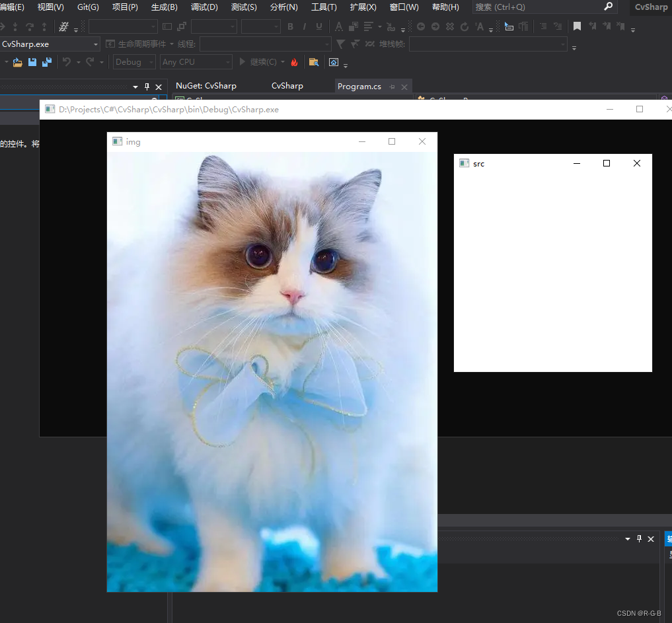Screen dimensions: 672x623
Task: Click the save disk icon
Action: click(x=32, y=62)
